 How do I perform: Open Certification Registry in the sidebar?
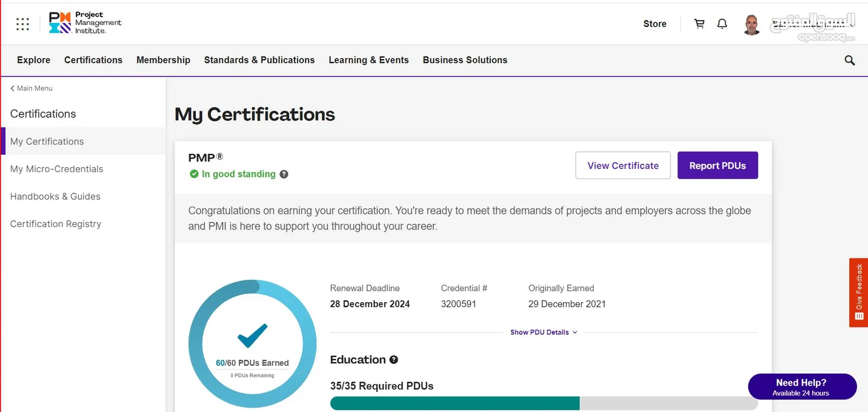[83, 224]
